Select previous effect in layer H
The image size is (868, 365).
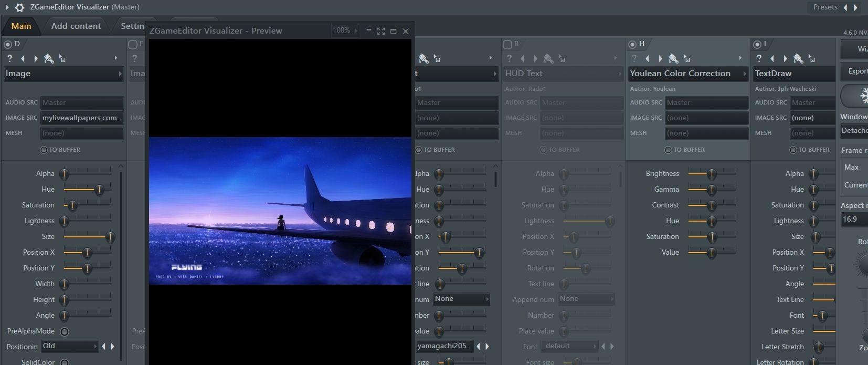647,58
